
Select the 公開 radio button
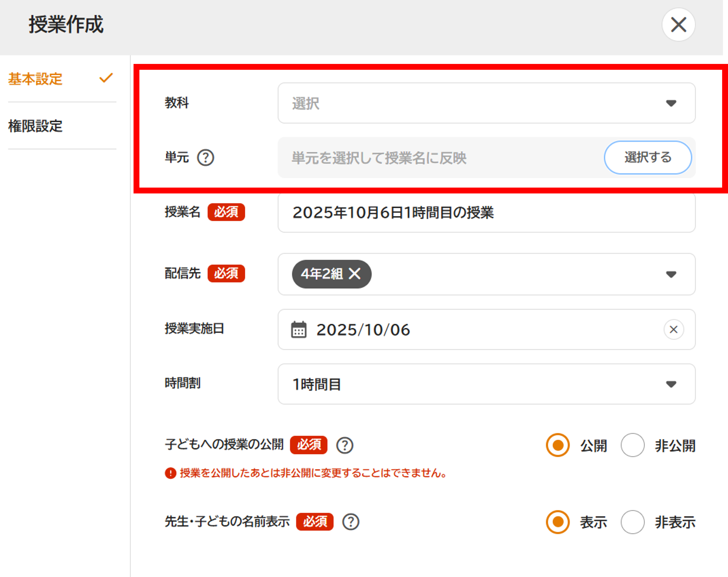click(x=558, y=446)
